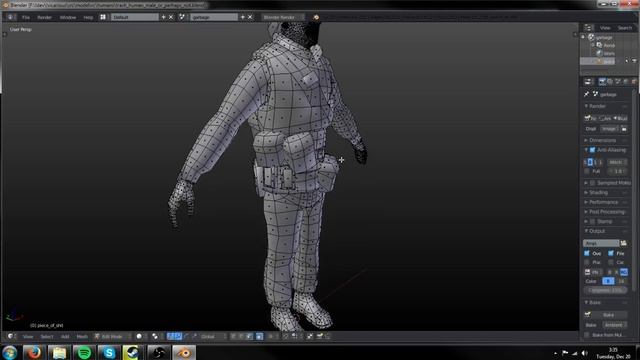Open the viewport Mesh menu
This screenshot has height=360, width=640.
(82, 336)
